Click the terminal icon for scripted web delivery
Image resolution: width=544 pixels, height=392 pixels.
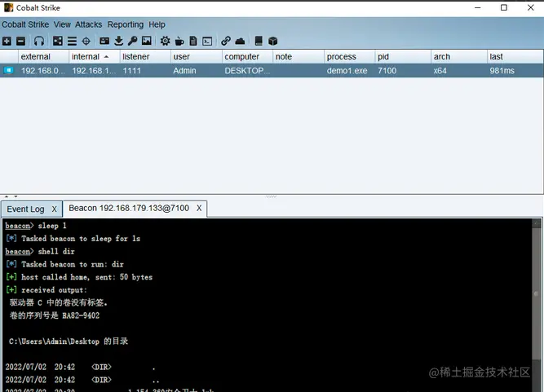tap(207, 42)
